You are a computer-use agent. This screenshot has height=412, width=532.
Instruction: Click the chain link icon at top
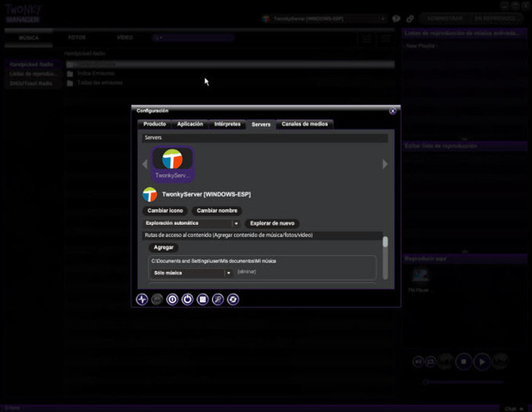click(x=410, y=19)
